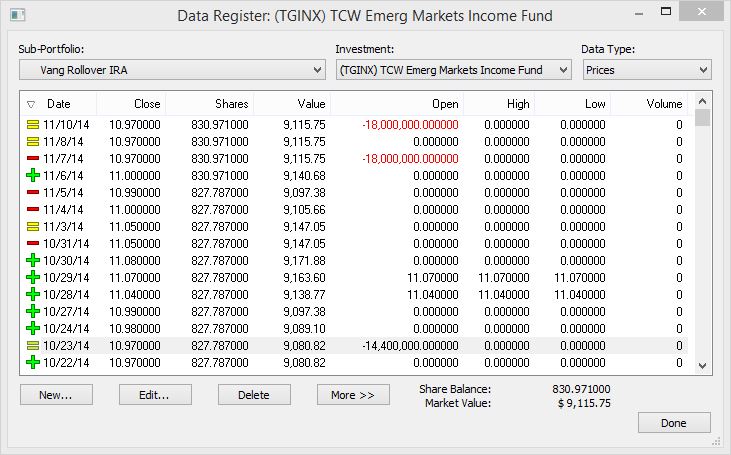This screenshot has width=731, height=455.
Task: Click the 9,171.88 value cell
Action: point(304,261)
